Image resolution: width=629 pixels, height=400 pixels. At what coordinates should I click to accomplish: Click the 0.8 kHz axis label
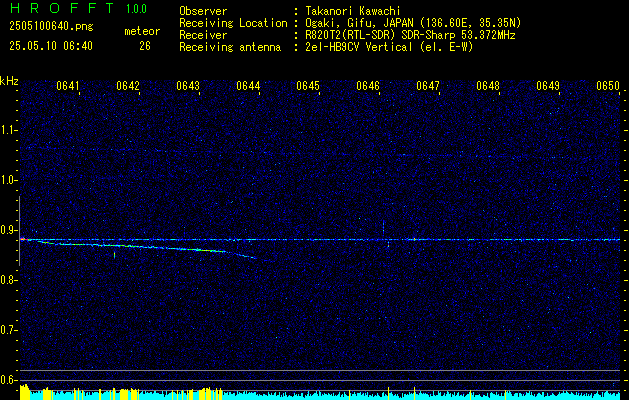[9, 280]
